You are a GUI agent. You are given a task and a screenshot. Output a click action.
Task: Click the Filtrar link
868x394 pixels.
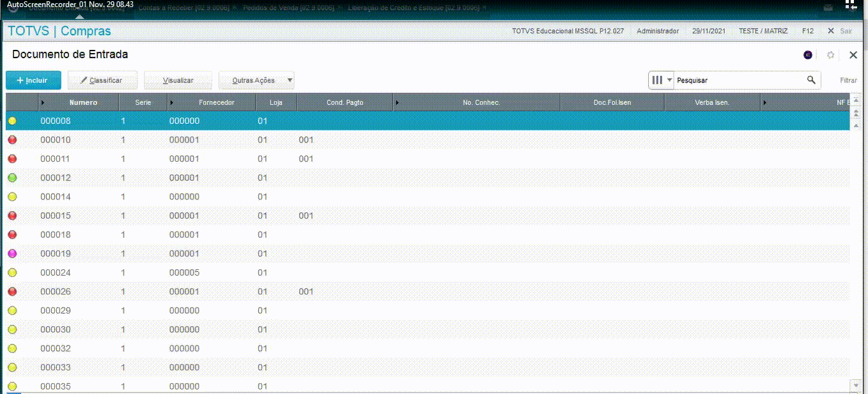coord(849,81)
